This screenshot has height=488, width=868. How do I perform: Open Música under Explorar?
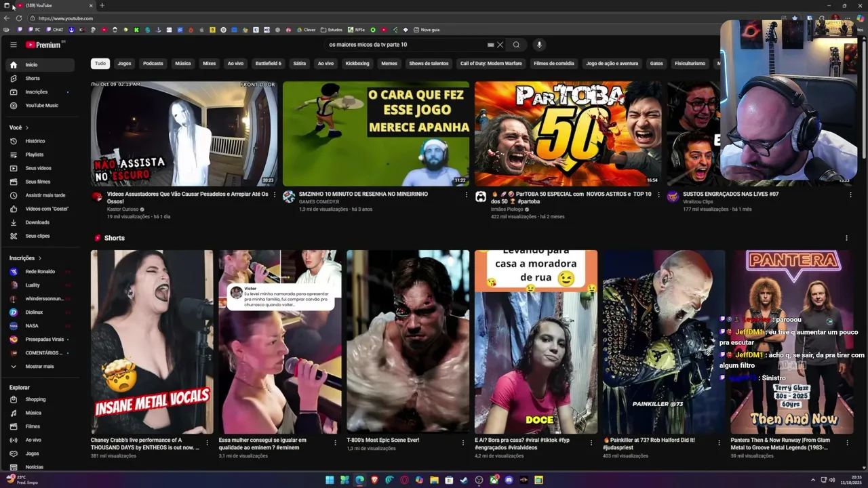click(41, 413)
